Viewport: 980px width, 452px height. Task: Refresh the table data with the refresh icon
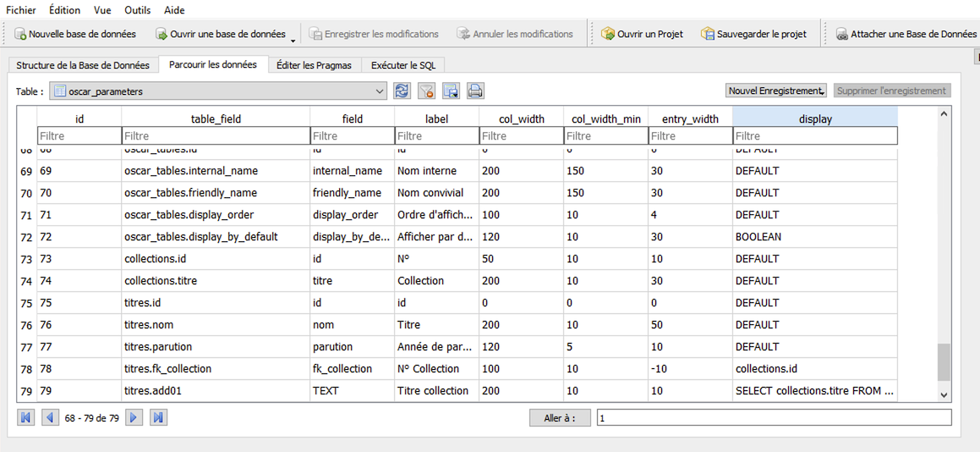click(402, 91)
